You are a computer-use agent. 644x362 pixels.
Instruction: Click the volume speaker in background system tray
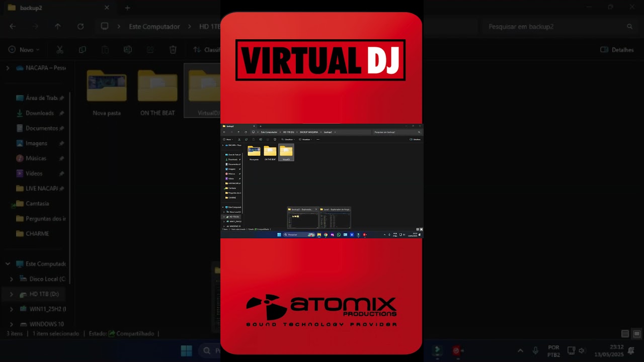[x=582, y=350]
